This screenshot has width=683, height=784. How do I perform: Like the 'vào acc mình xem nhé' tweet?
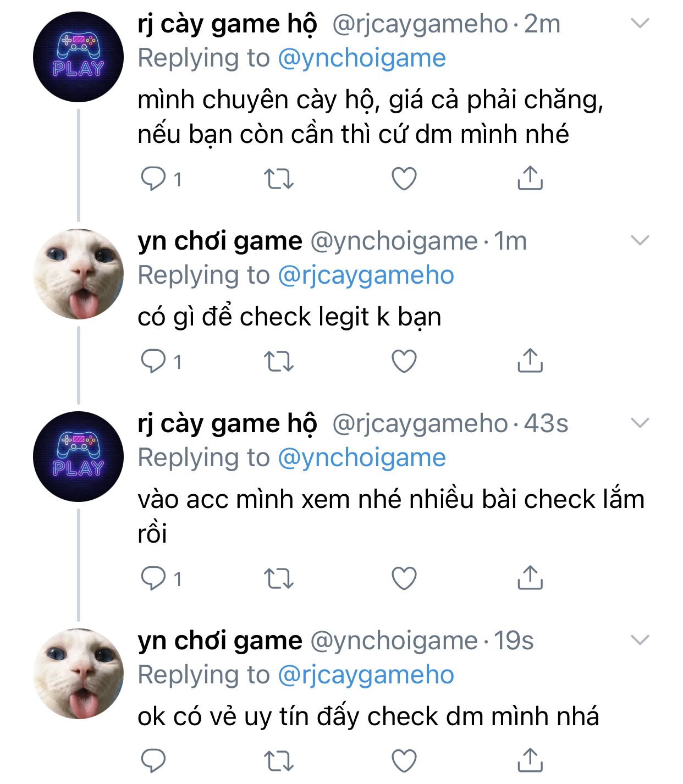point(404,578)
